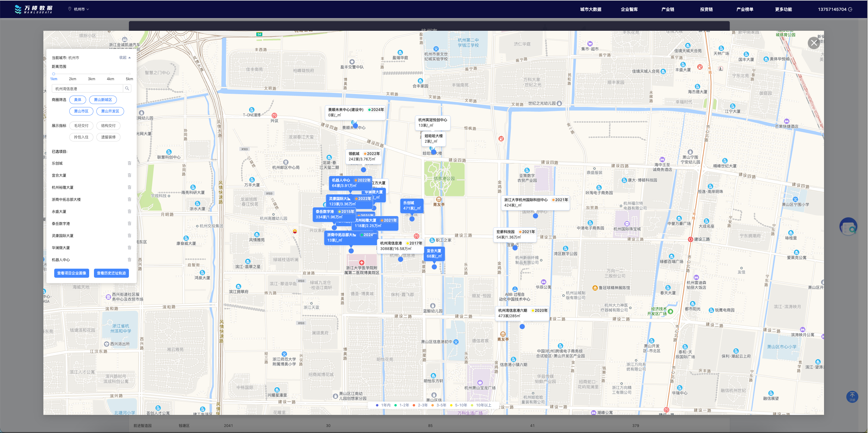Image resolution: width=868 pixels, height=433 pixels.
Task: Open the 更多功能 menu
Action: point(783,9)
